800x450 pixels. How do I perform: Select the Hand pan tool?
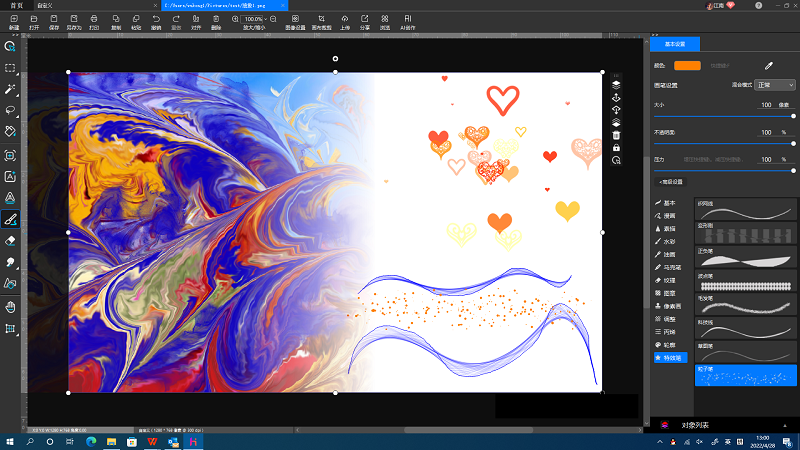(x=10, y=306)
